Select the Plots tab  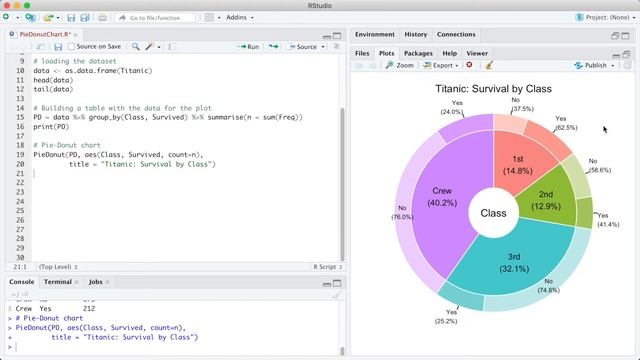pyautogui.click(x=387, y=53)
